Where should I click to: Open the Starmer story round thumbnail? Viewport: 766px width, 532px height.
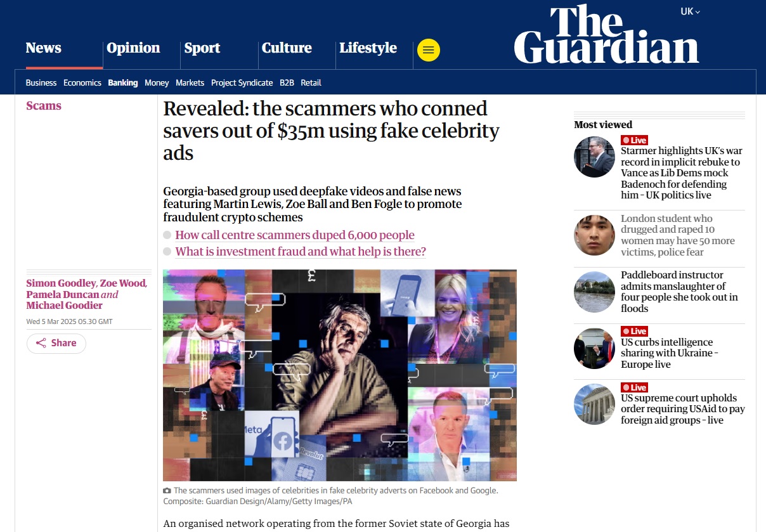click(594, 157)
